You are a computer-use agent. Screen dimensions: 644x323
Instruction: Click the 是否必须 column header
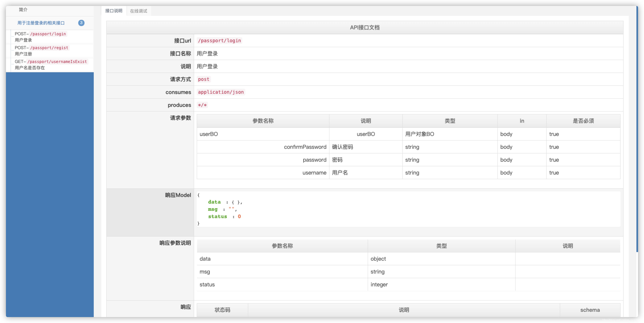583,121
